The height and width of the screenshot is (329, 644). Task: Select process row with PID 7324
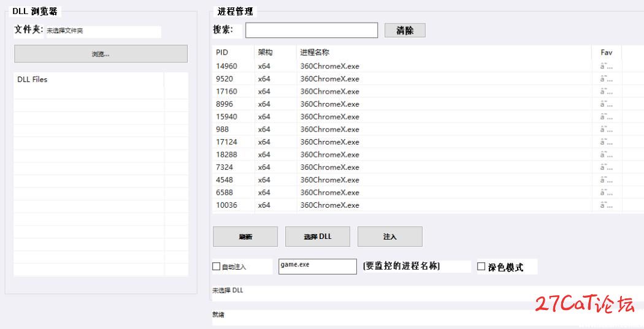pos(428,167)
